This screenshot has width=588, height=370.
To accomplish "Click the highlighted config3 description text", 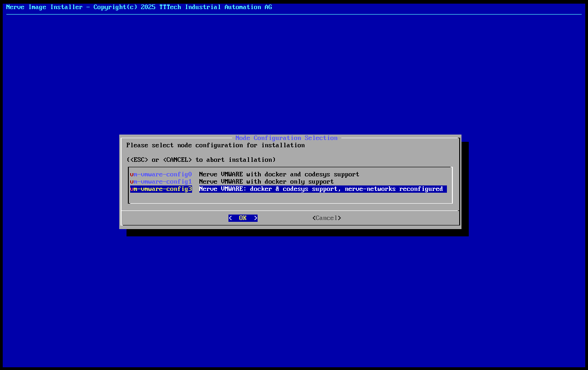I will [x=321, y=189].
